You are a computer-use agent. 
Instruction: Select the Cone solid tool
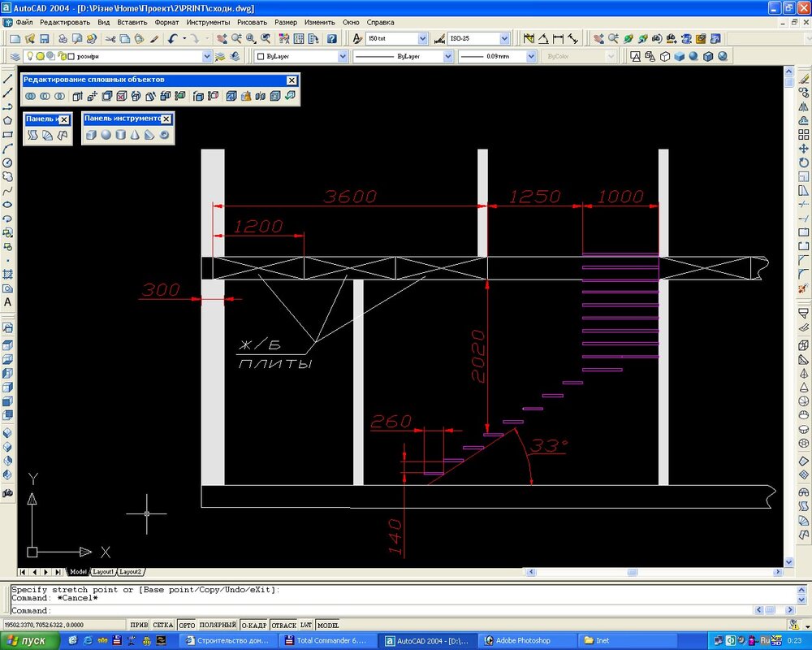pos(135,135)
